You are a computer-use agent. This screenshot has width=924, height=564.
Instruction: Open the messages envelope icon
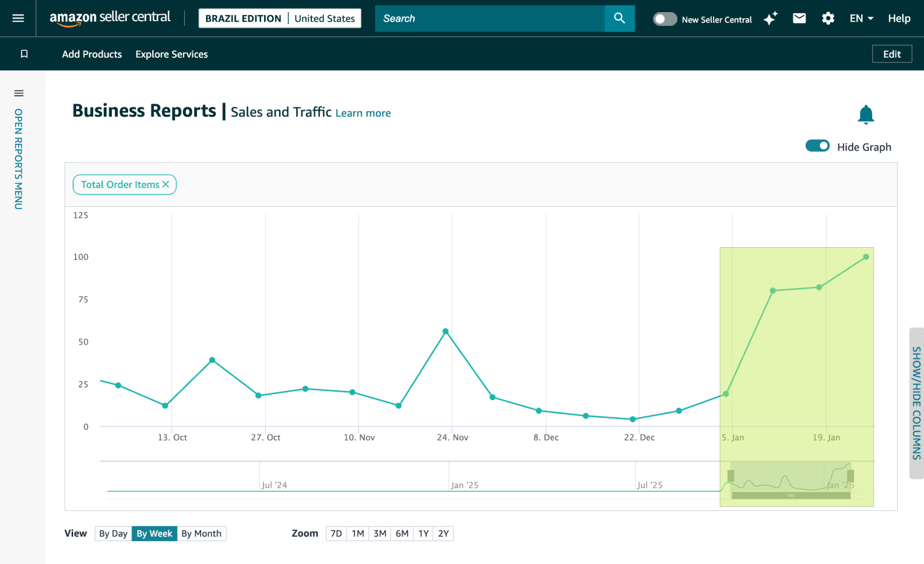click(799, 18)
